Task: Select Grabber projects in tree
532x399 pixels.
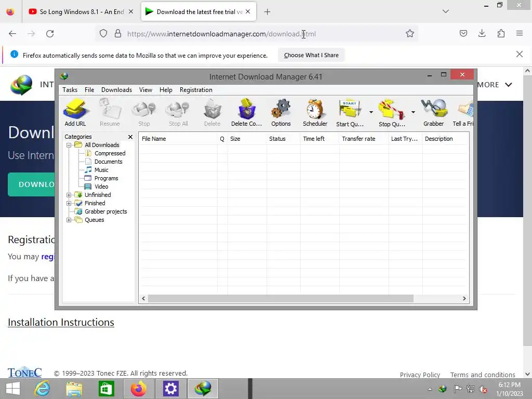Action: [x=105, y=212]
